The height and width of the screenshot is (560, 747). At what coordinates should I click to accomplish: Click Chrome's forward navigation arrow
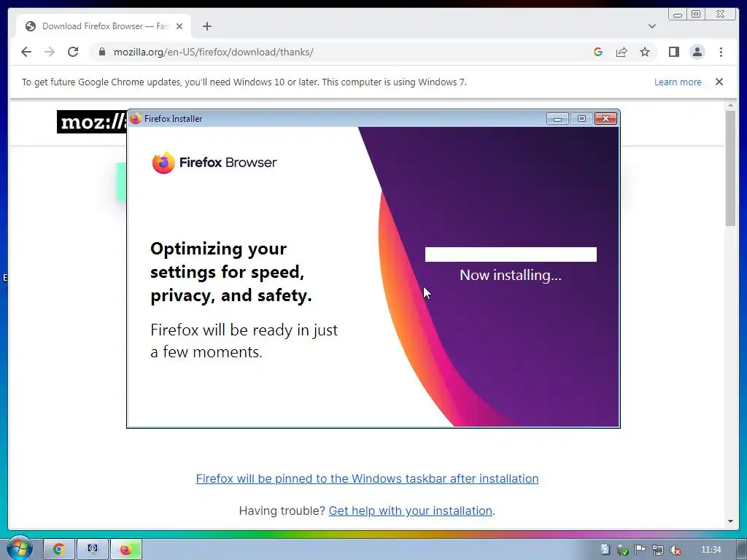click(x=50, y=52)
